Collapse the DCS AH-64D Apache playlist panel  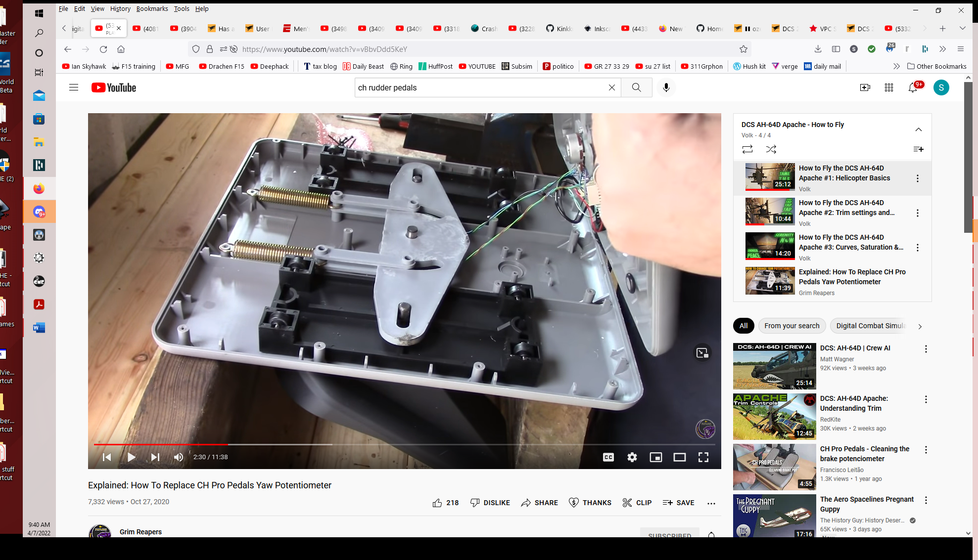[x=919, y=129]
